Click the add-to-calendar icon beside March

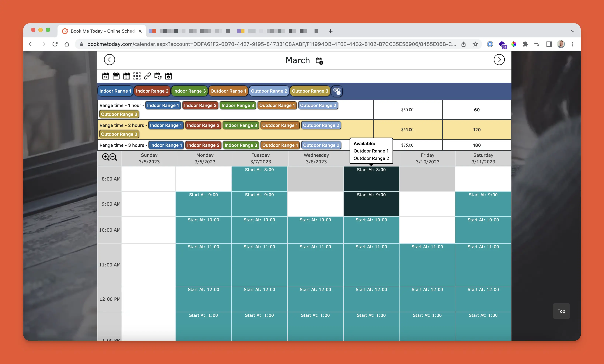tap(319, 60)
